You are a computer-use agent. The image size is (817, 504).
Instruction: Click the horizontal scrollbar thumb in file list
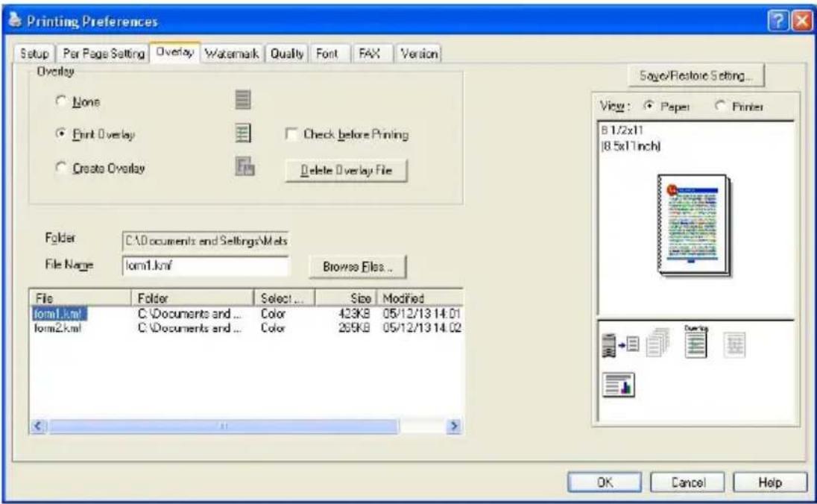click(x=224, y=426)
